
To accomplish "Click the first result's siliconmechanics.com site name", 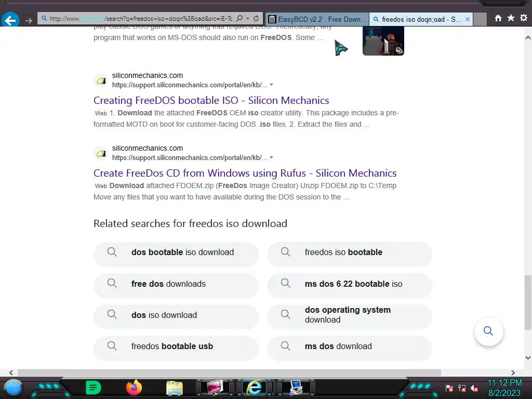I will coord(148,75).
